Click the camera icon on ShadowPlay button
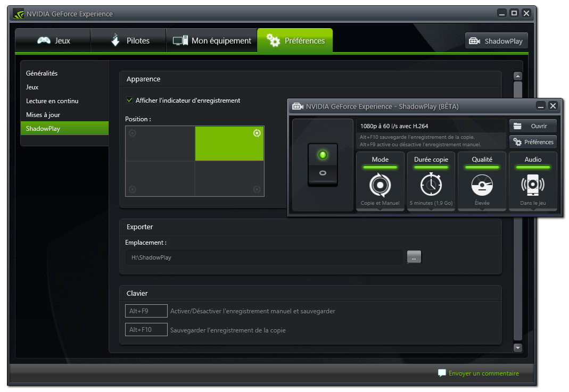569x392 pixels. pos(475,41)
